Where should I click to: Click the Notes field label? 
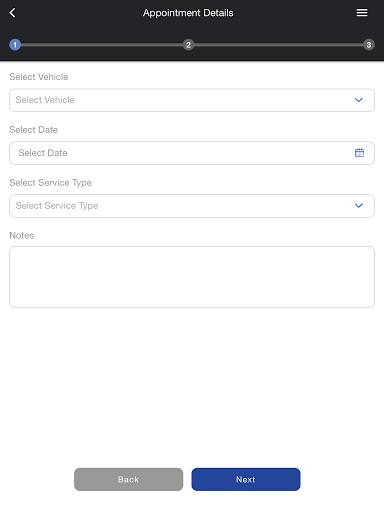coord(22,235)
